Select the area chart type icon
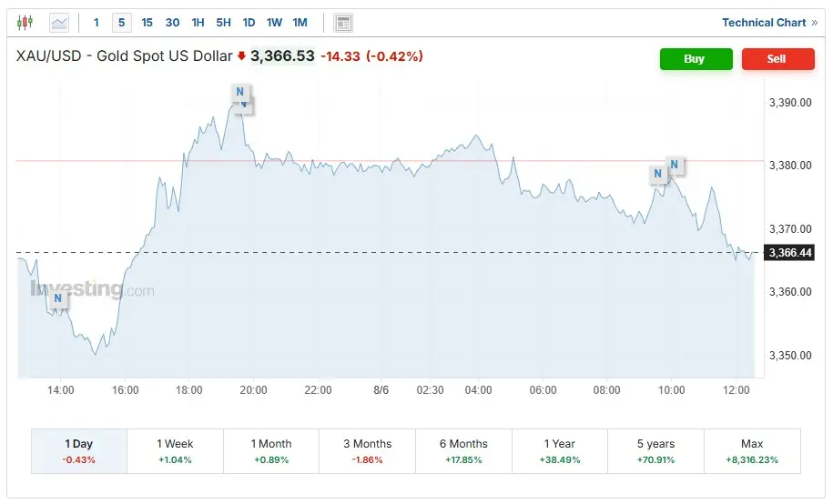 point(58,23)
